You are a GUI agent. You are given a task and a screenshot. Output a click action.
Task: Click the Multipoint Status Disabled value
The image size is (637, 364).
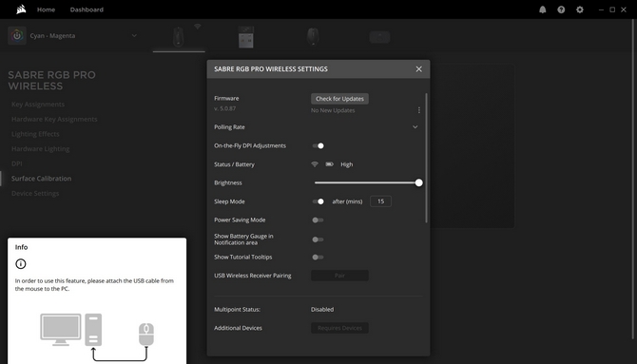322,309
